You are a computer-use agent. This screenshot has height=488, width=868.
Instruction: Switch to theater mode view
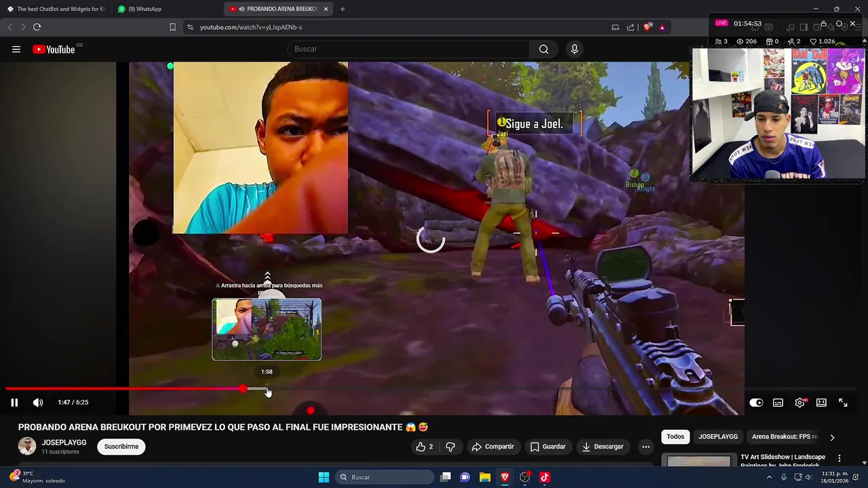[x=821, y=403]
